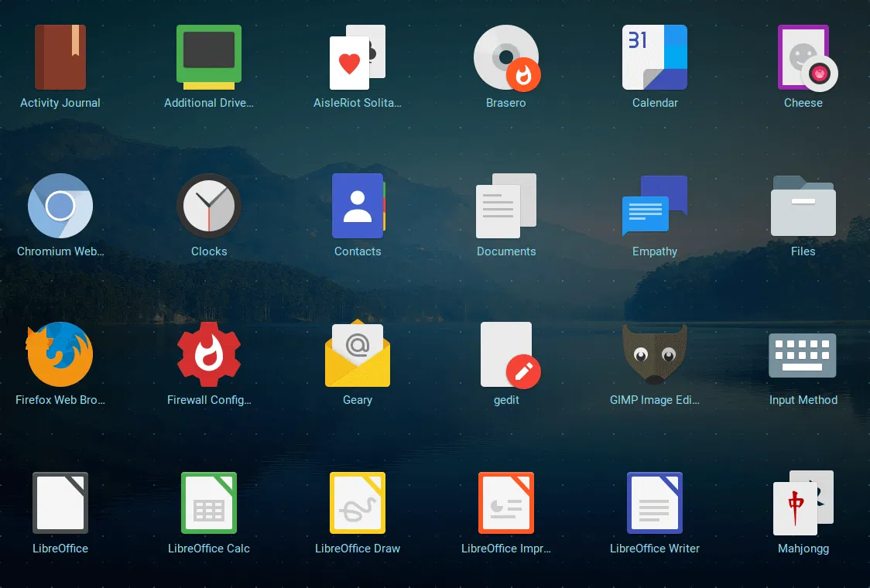Open the GIMP Image Editor

(x=655, y=354)
